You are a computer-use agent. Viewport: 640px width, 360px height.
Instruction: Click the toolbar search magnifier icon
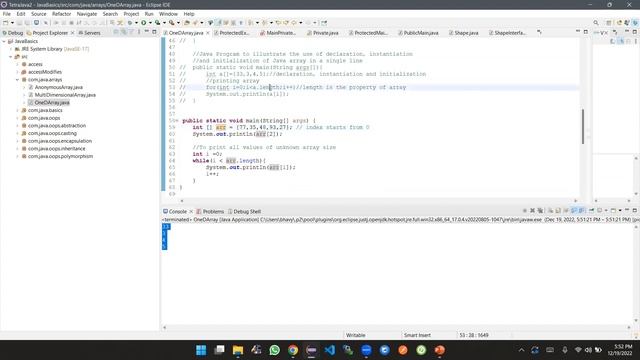coord(596,23)
